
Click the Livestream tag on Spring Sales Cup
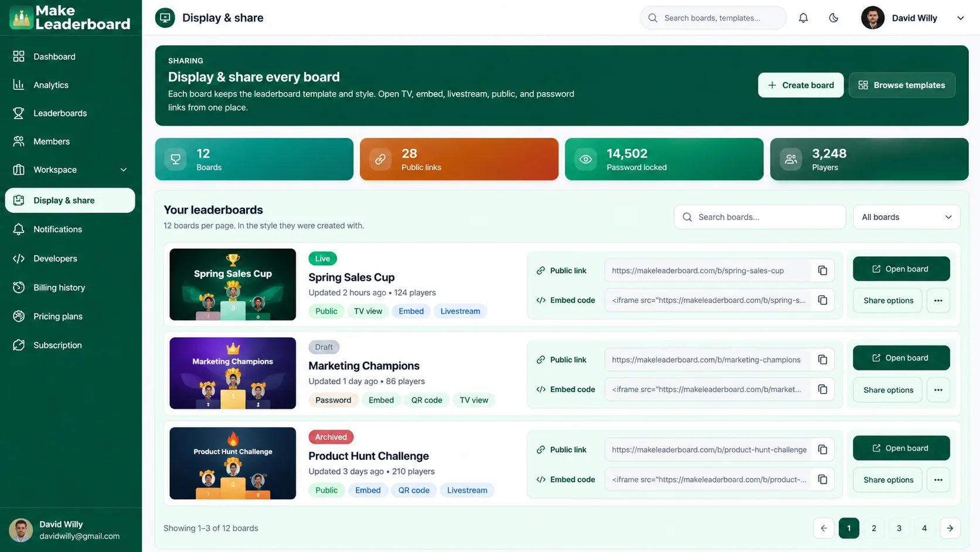click(x=460, y=311)
